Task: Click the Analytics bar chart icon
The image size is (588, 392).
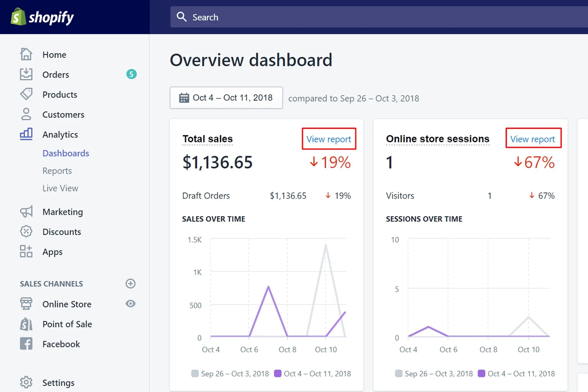Action: pyautogui.click(x=26, y=134)
